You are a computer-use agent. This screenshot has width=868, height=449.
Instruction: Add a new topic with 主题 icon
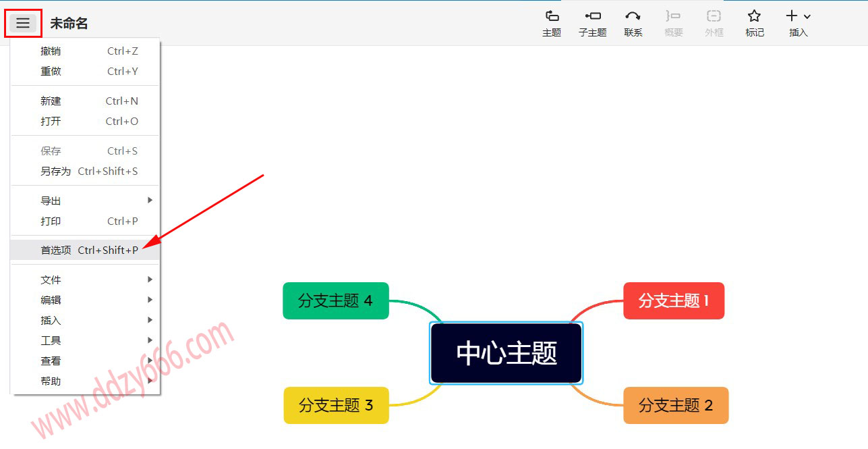[x=552, y=23]
